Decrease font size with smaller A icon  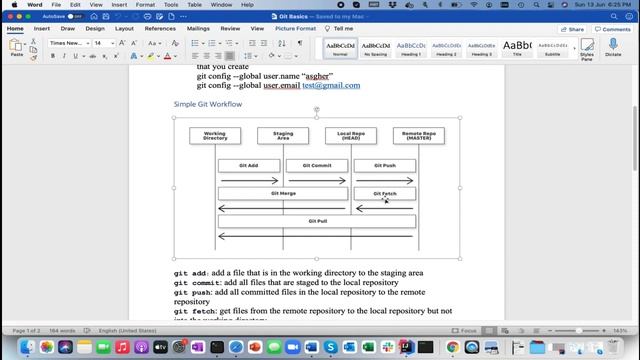pyautogui.click(x=134, y=43)
